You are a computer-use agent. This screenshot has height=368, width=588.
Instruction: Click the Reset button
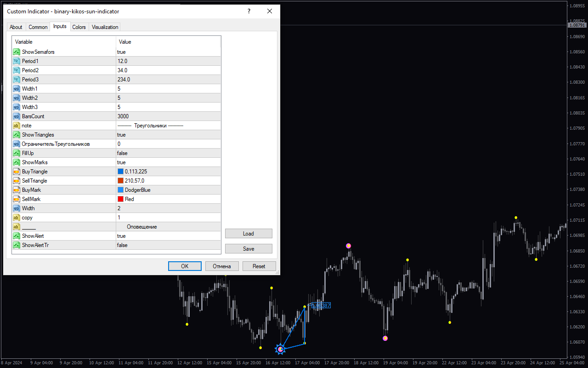pyautogui.click(x=259, y=266)
